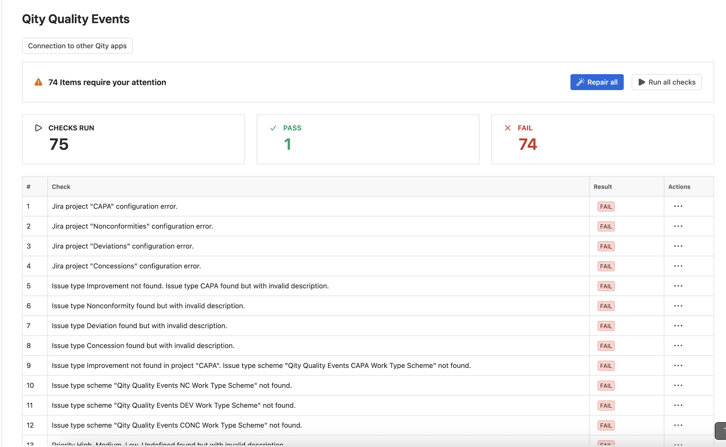The width and height of the screenshot is (726, 447).
Task: Open actions menu for row 5 Improvement not found
Action: 678,286
